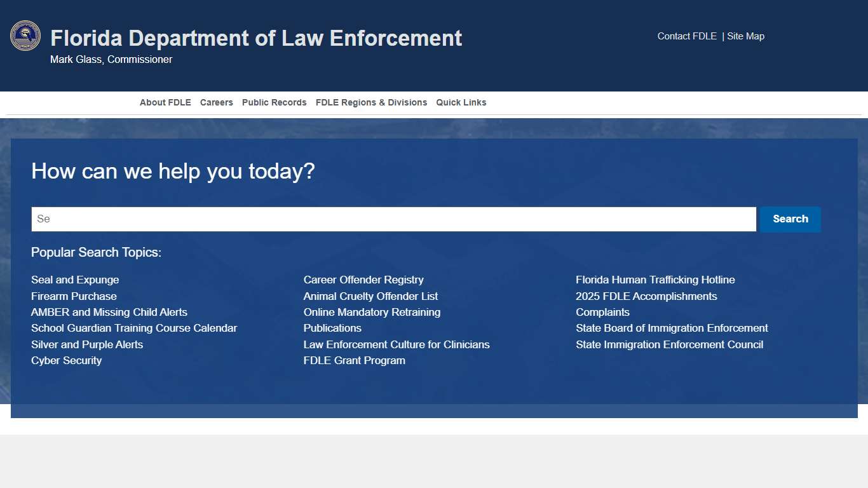Open the Careers menu item

(x=216, y=102)
